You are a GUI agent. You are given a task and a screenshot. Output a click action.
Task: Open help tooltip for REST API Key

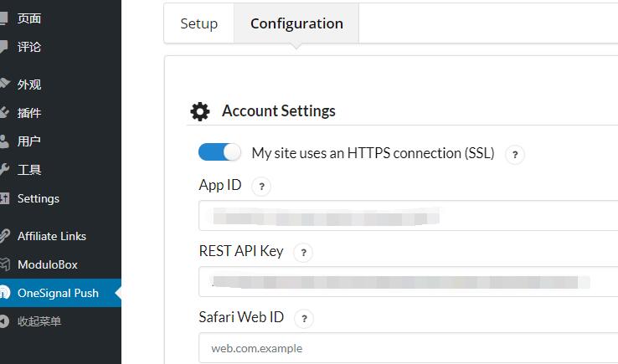coord(303,252)
